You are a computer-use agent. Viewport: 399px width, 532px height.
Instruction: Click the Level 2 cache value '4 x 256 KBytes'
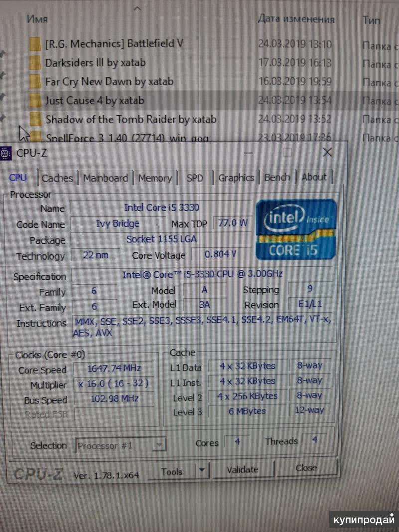(247, 396)
